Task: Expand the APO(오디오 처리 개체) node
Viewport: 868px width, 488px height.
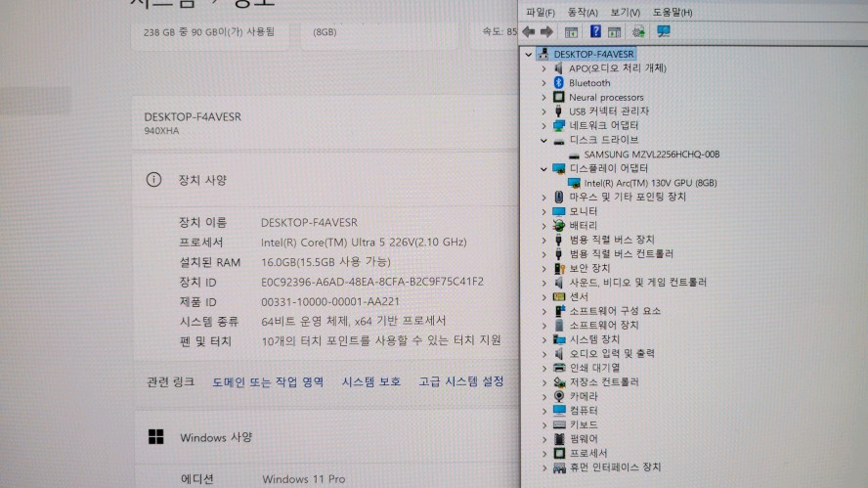Action: (x=543, y=68)
